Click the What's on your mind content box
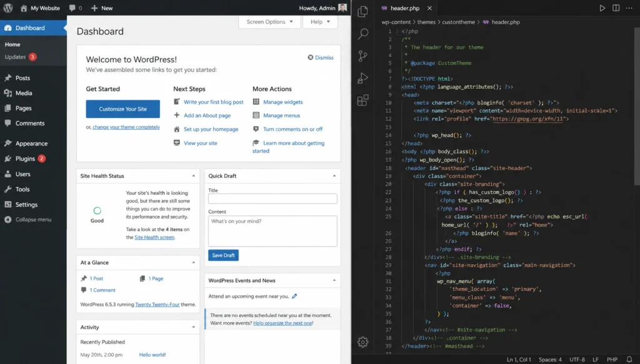Screen dimensions: 640x364 coord(272,231)
